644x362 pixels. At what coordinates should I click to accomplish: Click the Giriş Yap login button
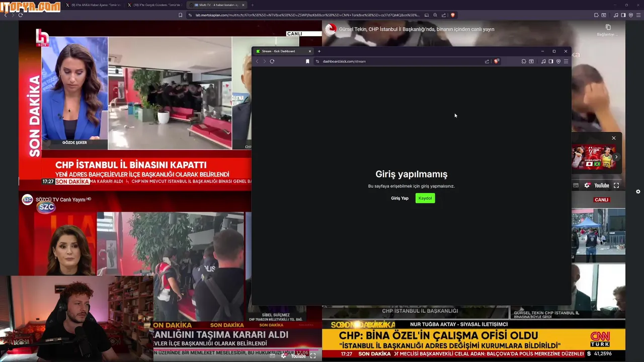click(399, 198)
